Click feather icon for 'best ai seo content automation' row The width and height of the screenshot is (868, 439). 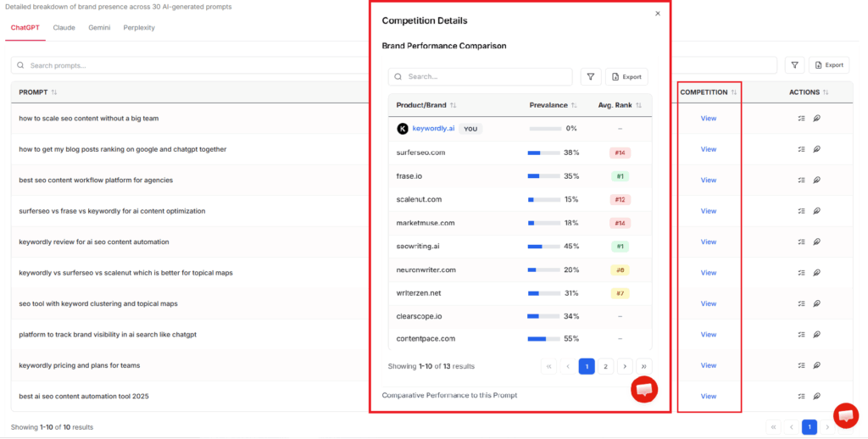(816, 397)
